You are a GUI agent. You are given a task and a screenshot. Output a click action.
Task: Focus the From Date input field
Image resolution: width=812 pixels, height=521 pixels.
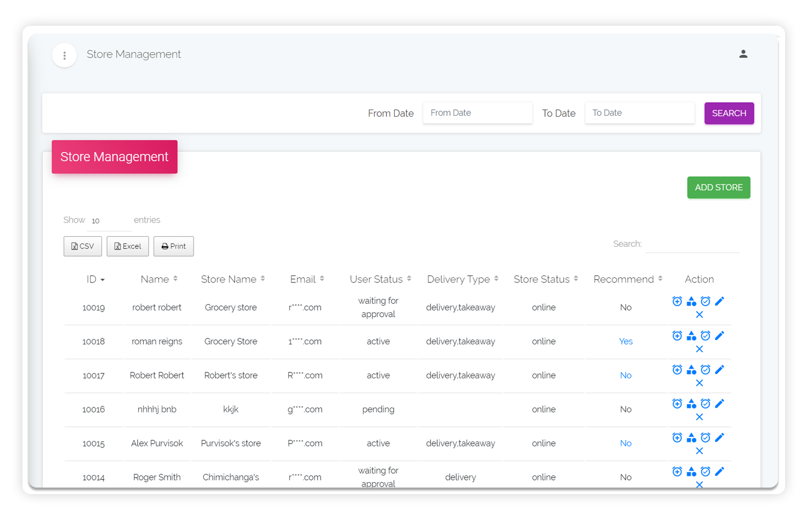478,113
